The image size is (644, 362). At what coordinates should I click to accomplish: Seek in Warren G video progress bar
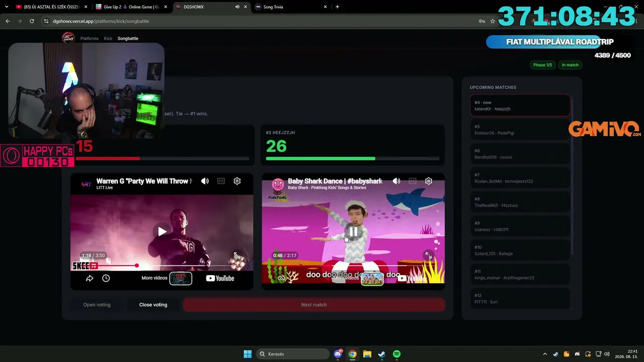tap(162, 265)
